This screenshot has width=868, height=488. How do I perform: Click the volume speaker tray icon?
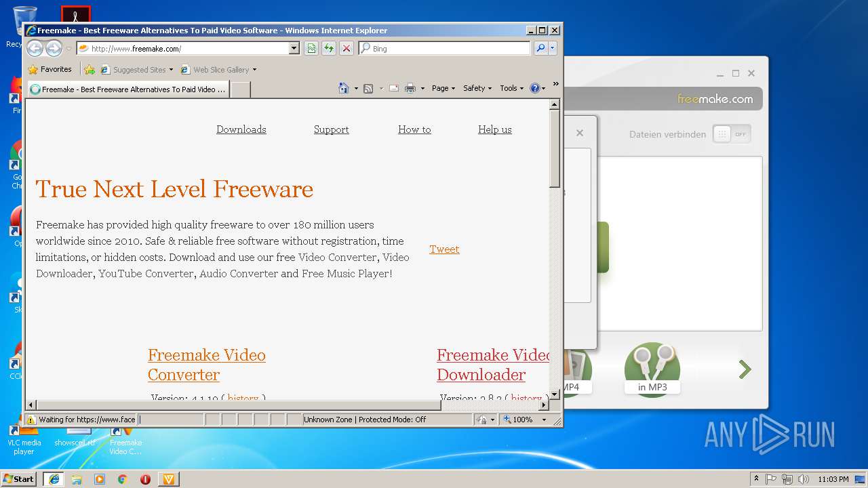(x=804, y=479)
